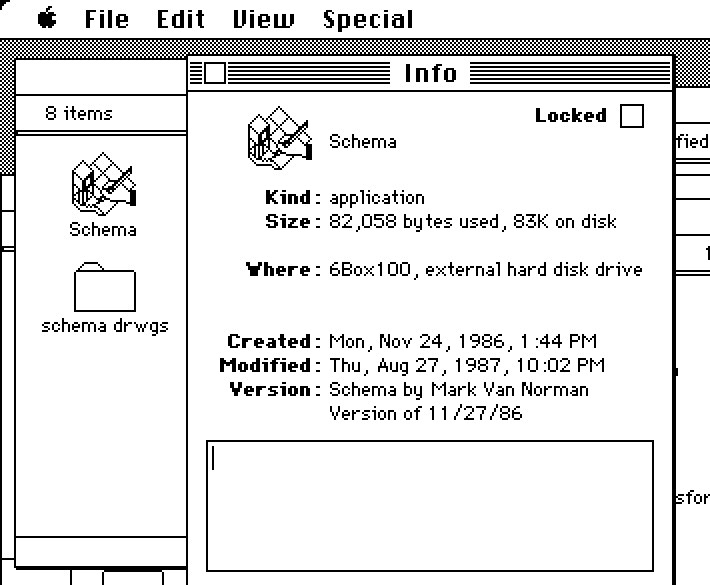This screenshot has width=710, height=585.
Task: Click the '8 items' folder header
Action: [78, 113]
